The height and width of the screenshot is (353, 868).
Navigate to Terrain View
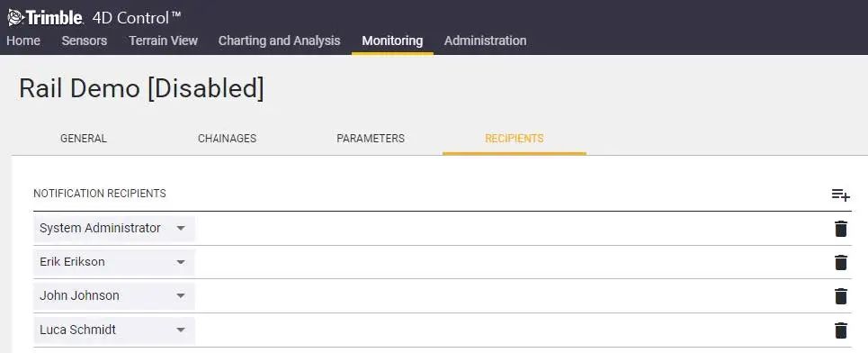pos(164,41)
